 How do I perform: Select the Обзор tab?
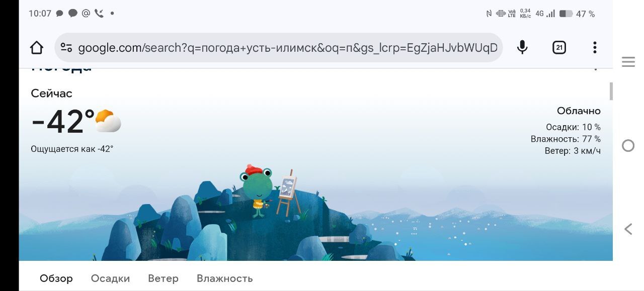tap(56, 278)
